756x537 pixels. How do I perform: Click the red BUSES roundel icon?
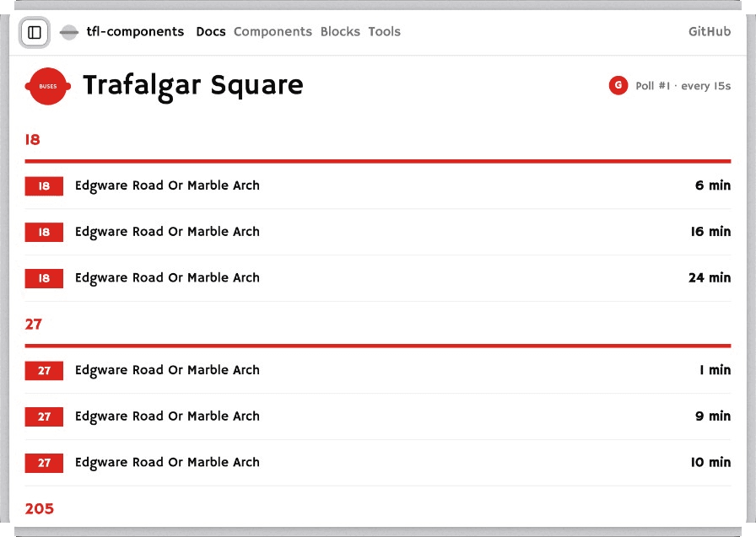[x=48, y=86]
